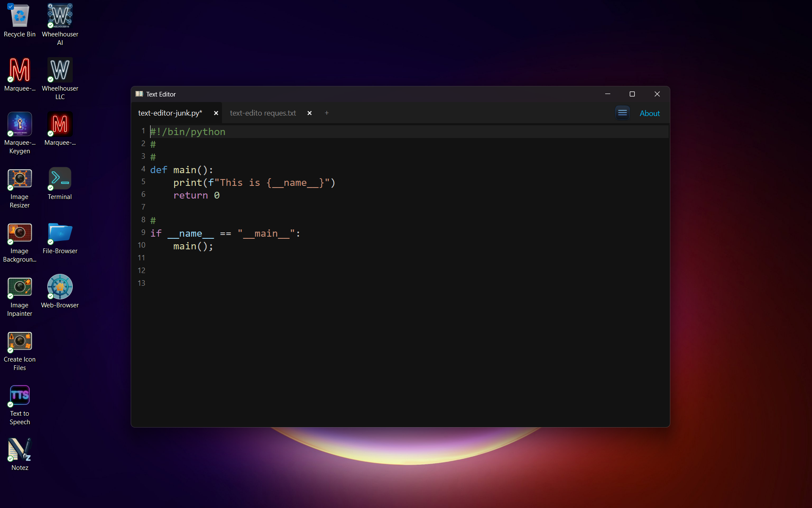Click the shebang line #!/bin/python
This screenshot has width=812, height=508.
188,132
